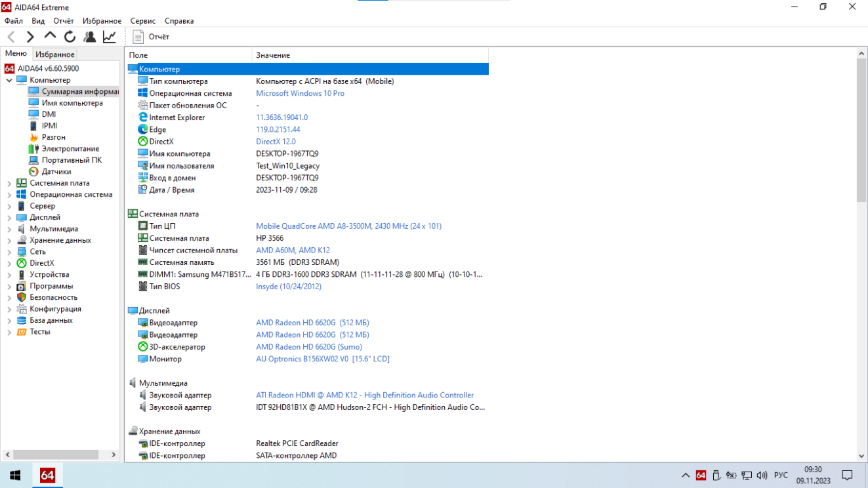This screenshot has height=488, width=868.
Task: Expand the Хранение данных tree node
Action: point(9,240)
